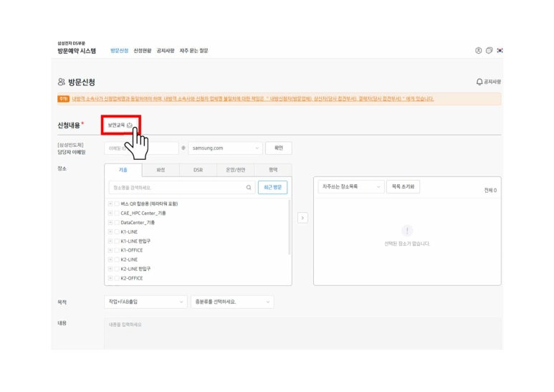Click the 보안교육 button with copy icon
The width and height of the screenshot is (554, 392).
pos(120,125)
